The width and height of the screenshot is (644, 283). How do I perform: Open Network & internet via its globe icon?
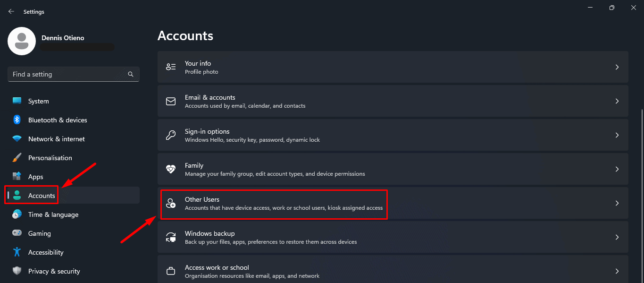[17, 138]
